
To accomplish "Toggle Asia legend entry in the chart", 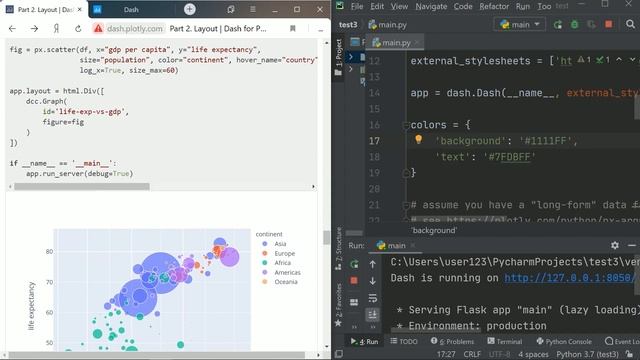I will (274, 244).
